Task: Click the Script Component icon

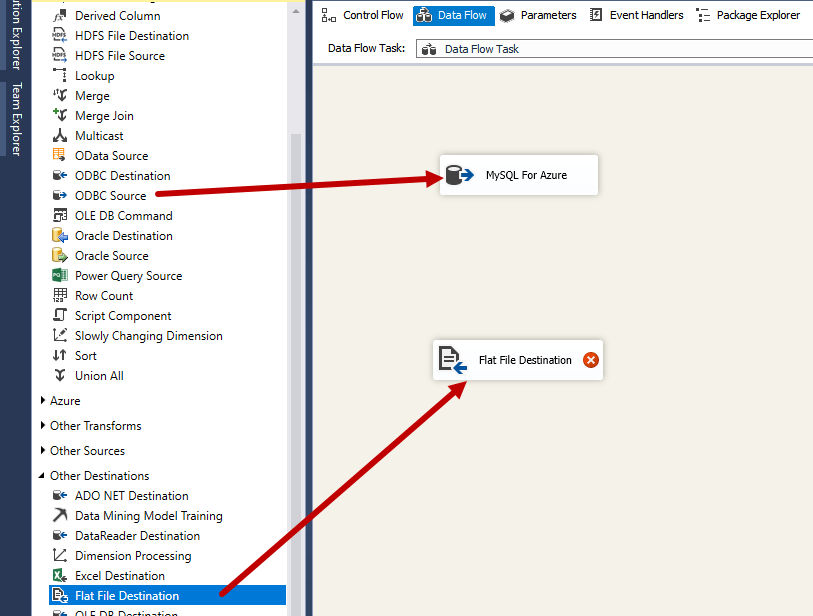Action: point(60,315)
